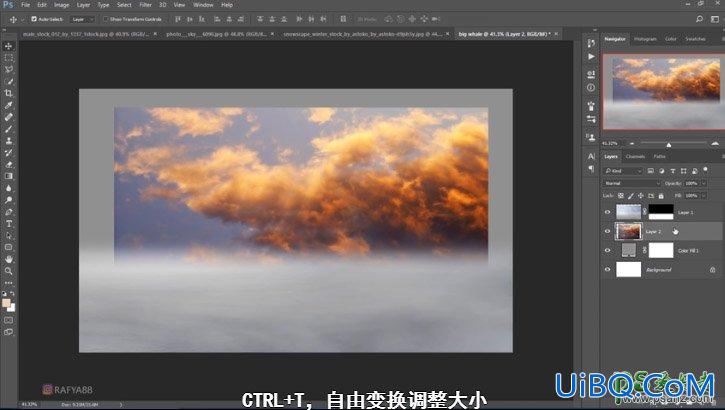
Task: Toggle the Auto-Select checkbox
Action: 34,19
